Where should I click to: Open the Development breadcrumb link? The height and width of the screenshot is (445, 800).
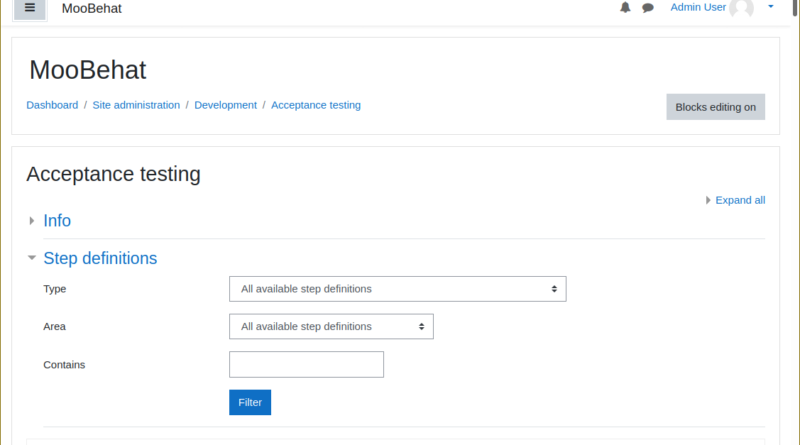(226, 105)
